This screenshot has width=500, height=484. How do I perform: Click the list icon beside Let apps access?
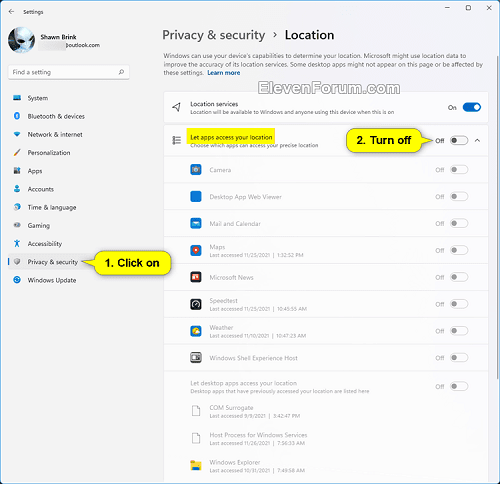pyautogui.click(x=176, y=140)
